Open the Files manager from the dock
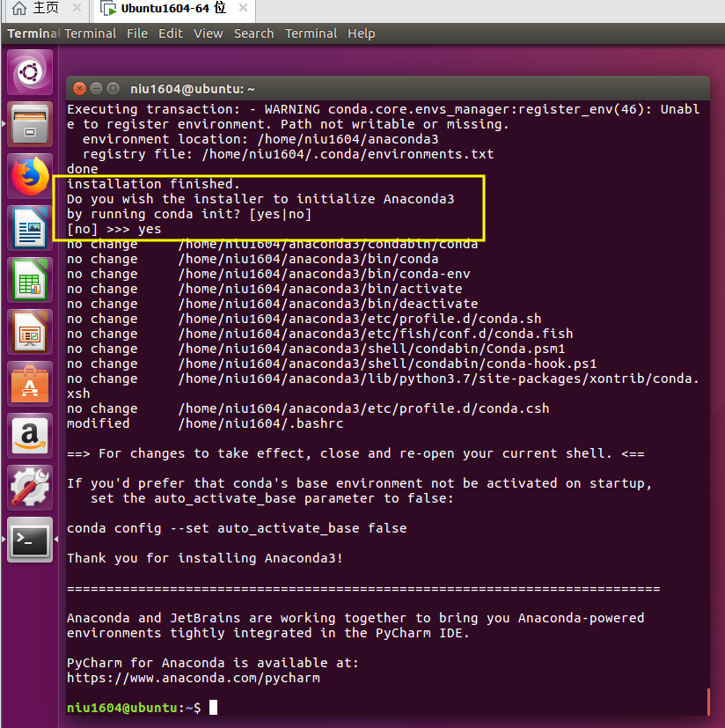This screenshot has height=728, width=725. pyautogui.click(x=30, y=124)
